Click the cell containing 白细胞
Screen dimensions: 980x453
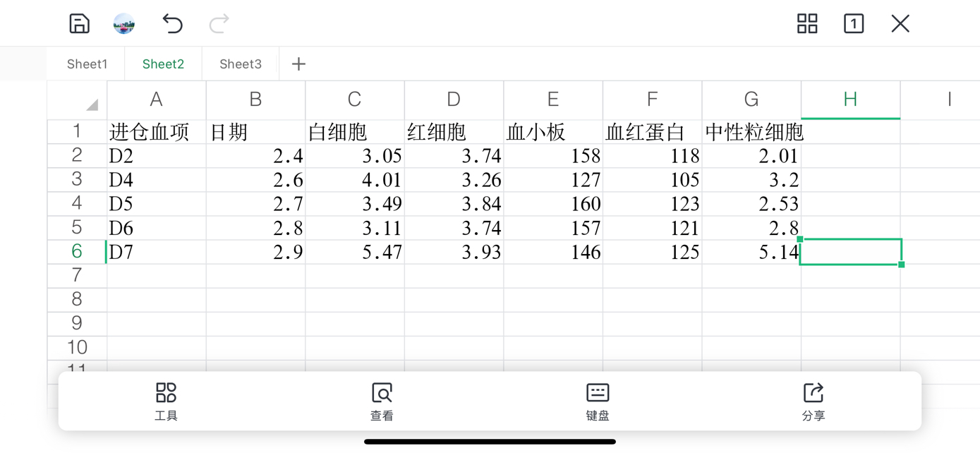[x=355, y=132]
